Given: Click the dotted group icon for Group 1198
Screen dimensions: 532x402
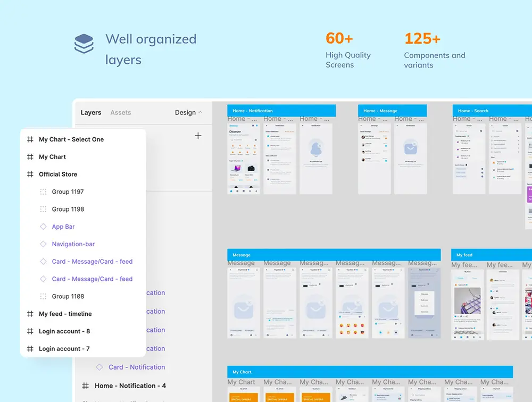Looking at the screenshot, I should tap(44, 210).
